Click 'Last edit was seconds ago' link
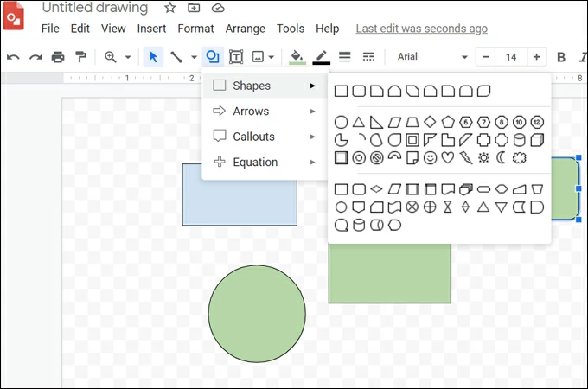The height and width of the screenshot is (389, 588). tap(421, 29)
